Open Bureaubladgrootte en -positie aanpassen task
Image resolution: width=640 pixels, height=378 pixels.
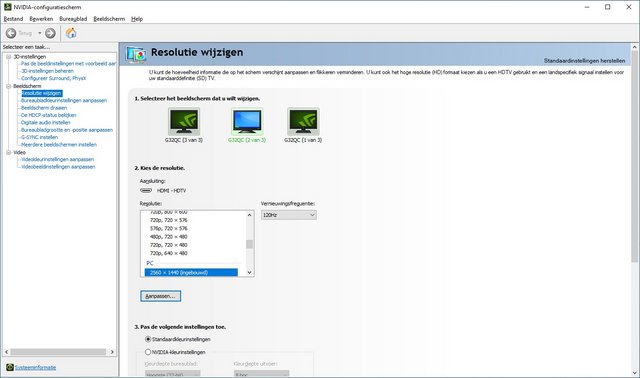[x=67, y=130]
